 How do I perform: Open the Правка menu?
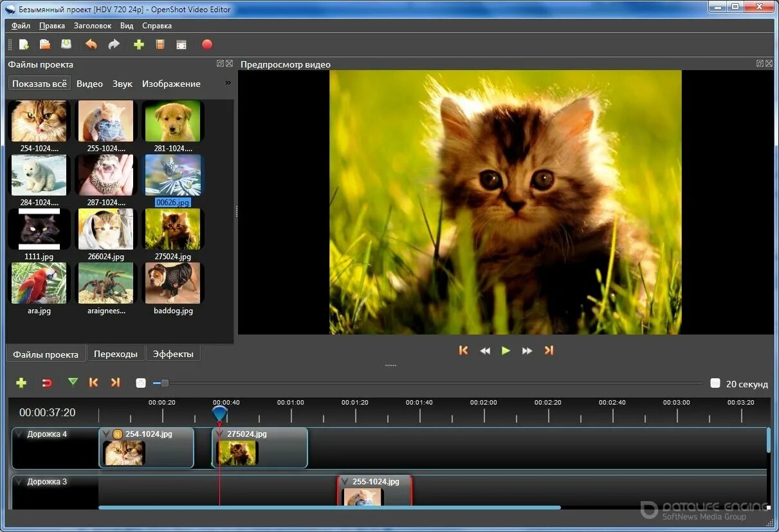(x=51, y=26)
